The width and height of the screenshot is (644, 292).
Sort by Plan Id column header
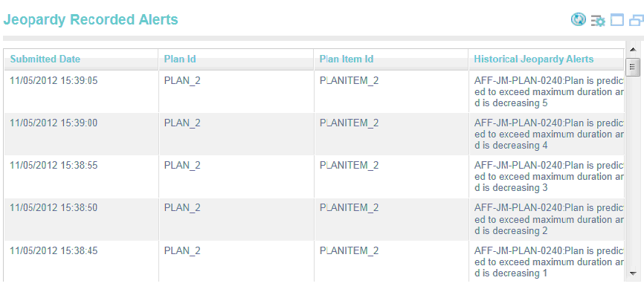tap(180, 59)
